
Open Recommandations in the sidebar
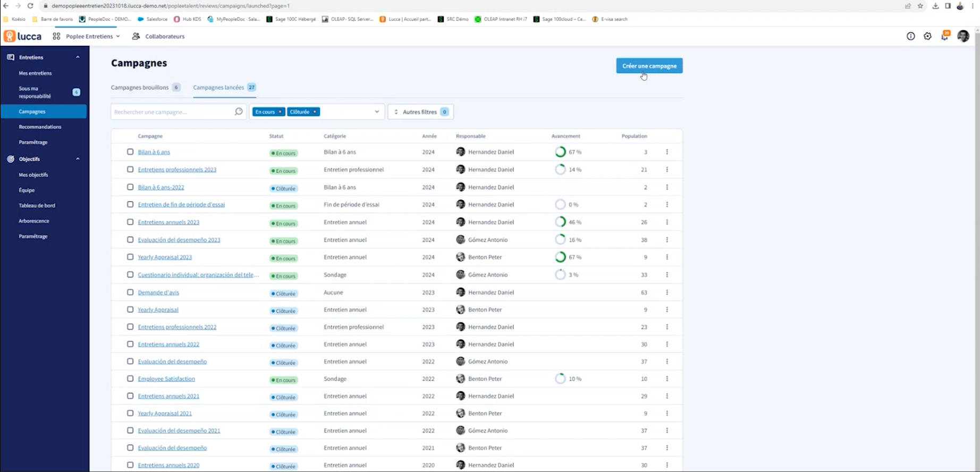click(x=40, y=127)
